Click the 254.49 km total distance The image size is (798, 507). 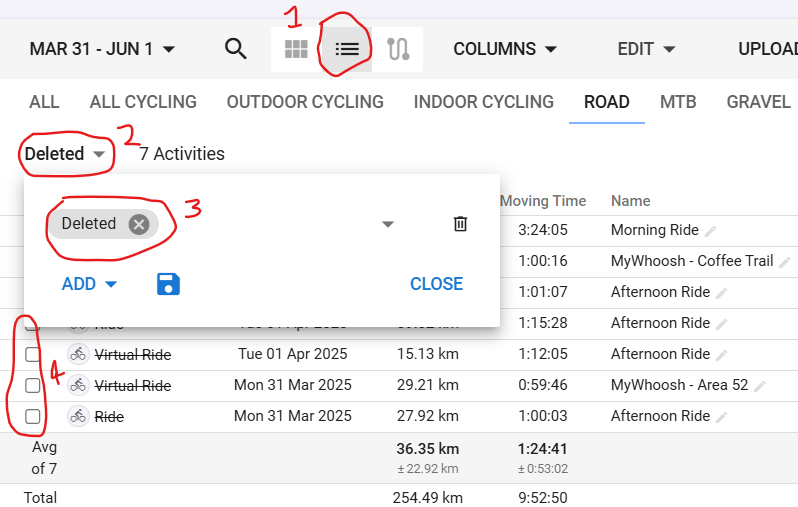click(x=428, y=497)
